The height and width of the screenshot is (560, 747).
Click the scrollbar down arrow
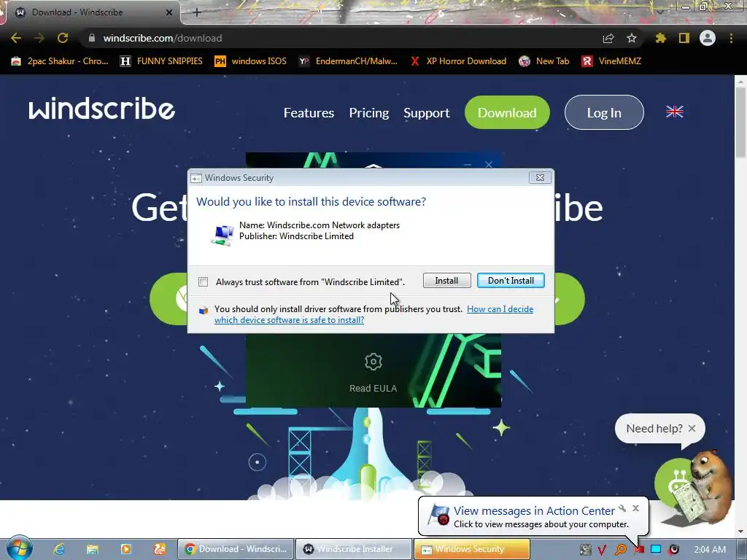click(x=740, y=532)
